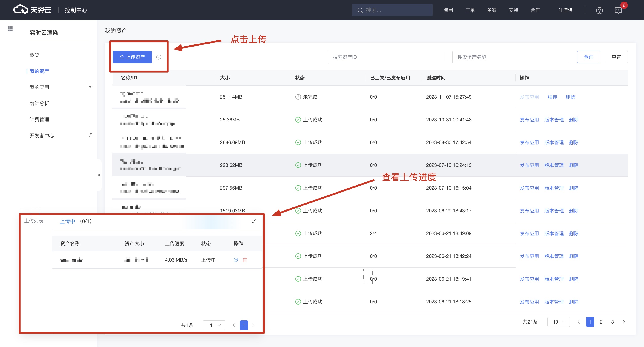Open the messages icon with badge

coord(618,10)
